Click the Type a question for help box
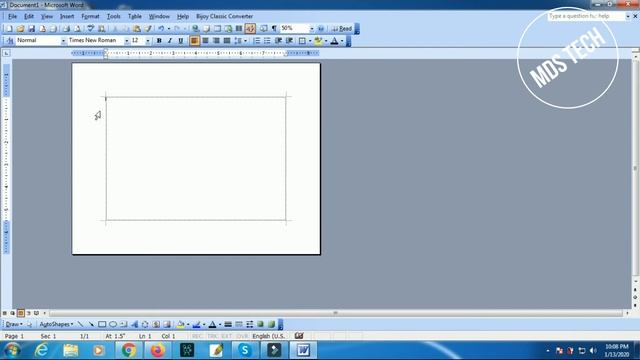Screen dimensions: 640x360 586,16
